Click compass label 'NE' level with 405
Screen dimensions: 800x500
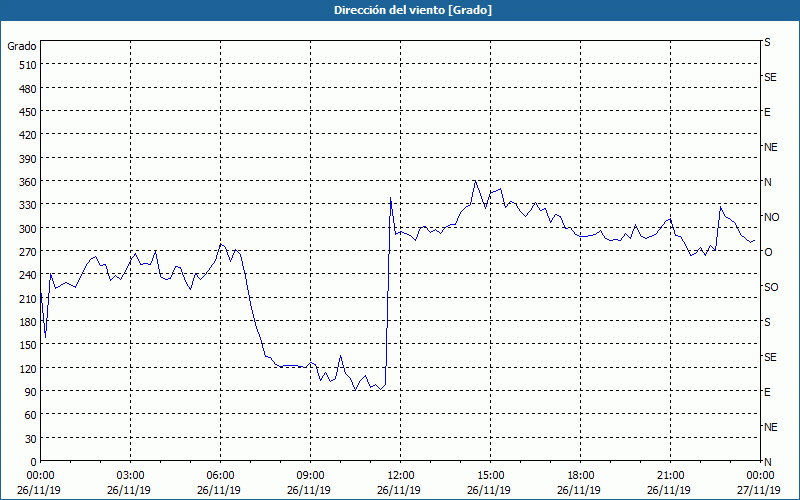click(771, 147)
